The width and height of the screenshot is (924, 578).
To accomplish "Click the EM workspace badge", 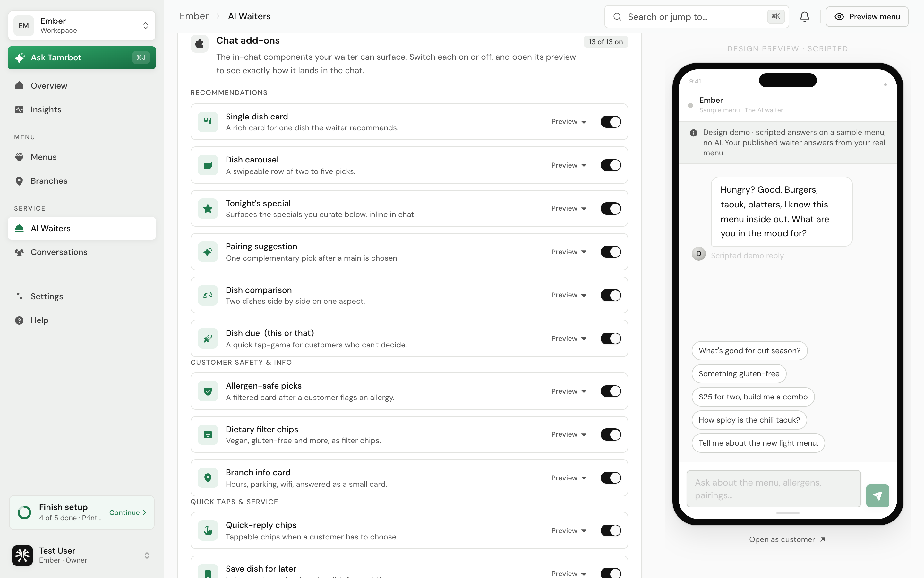I will [x=24, y=26].
